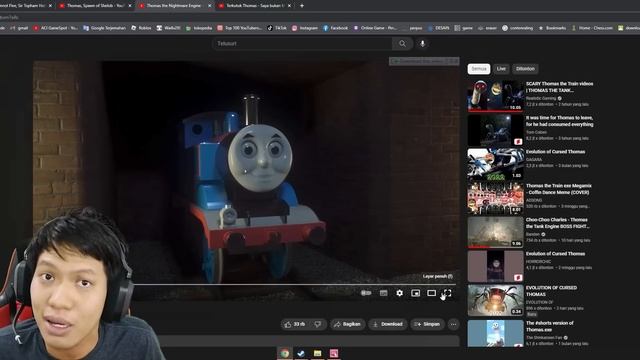Open the Top 100 YouTubers bookmark
Image resolution: width=640 pixels, height=360 pixels.
pyautogui.click(x=240, y=28)
